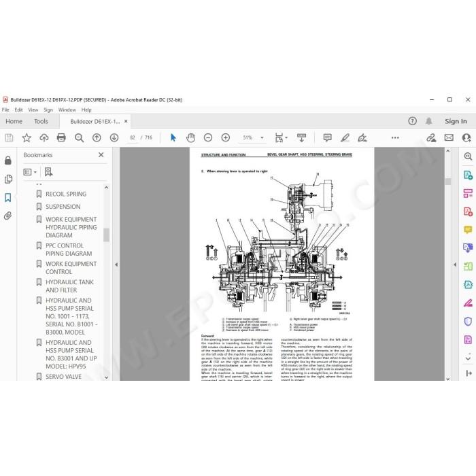Close the Bookmarks panel
This screenshot has height=476, width=476.
101,155
